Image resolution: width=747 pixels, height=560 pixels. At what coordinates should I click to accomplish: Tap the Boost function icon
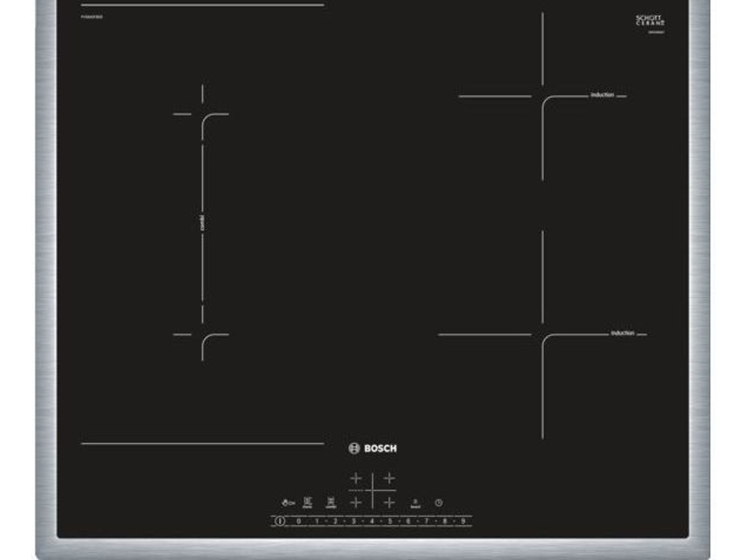click(x=415, y=503)
